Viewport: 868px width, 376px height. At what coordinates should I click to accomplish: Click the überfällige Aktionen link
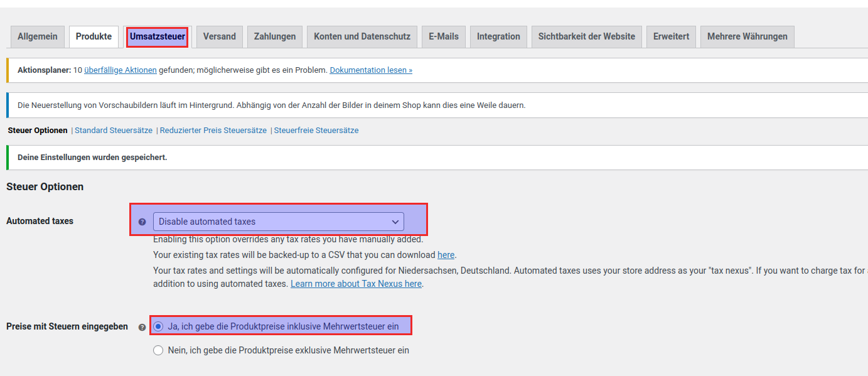(121, 70)
